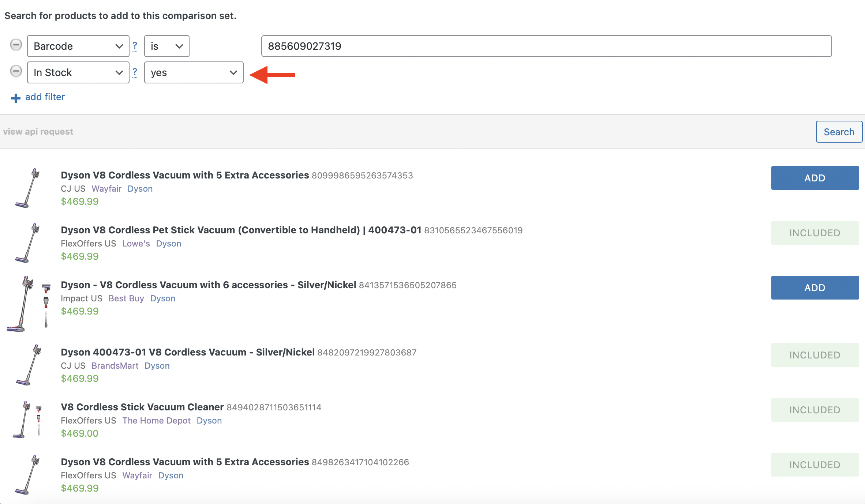Viewport: 865px width, 504px height.
Task: Click the Search button
Action: [x=839, y=132]
